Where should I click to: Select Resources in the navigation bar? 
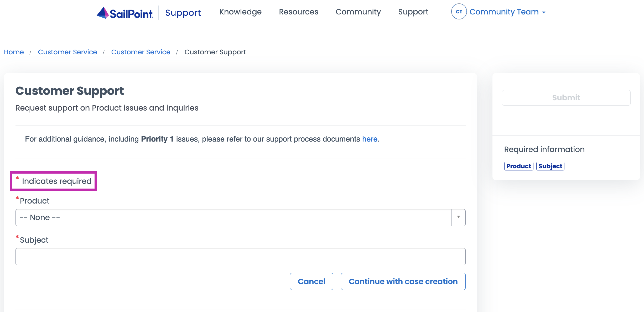pos(298,12)
